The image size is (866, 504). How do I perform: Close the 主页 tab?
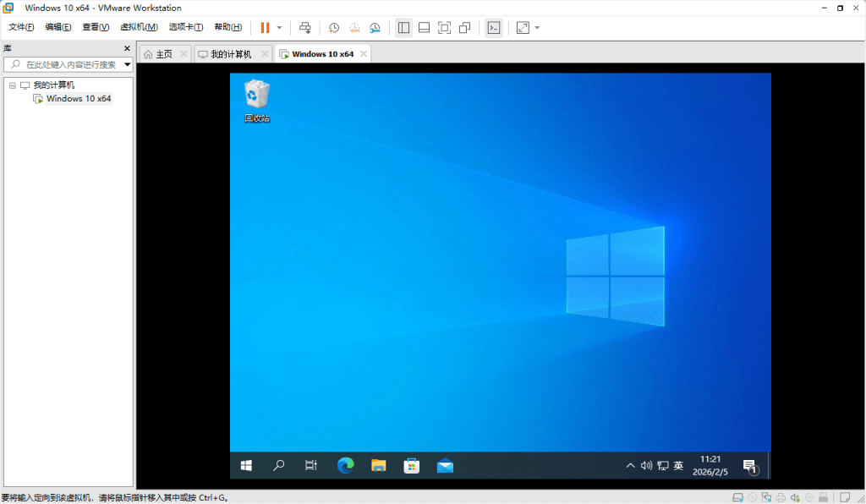(184, 53)
